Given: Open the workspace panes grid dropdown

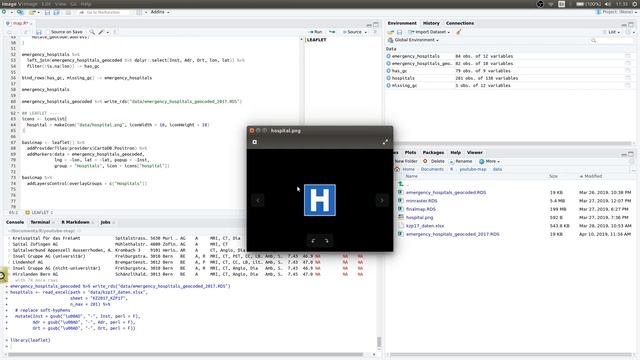Looking at the screenshot, I should click(141, 12).
